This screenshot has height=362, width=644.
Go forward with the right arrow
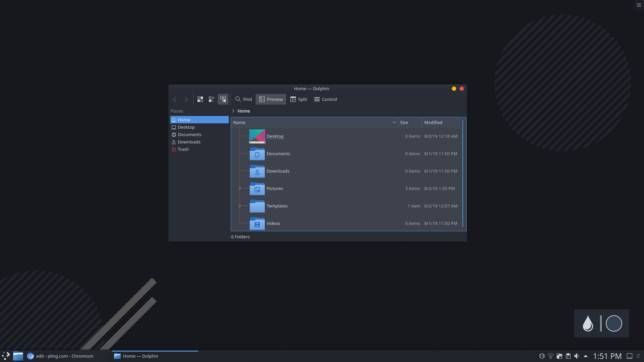pyautogui.click(x=186, y=99)
